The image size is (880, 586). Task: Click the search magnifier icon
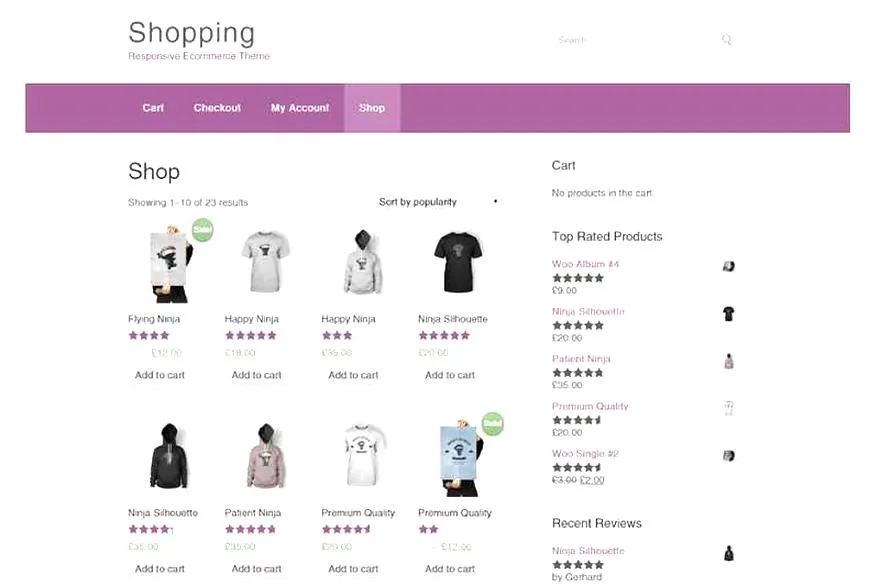pyautogui.click(x=727, y=40)
